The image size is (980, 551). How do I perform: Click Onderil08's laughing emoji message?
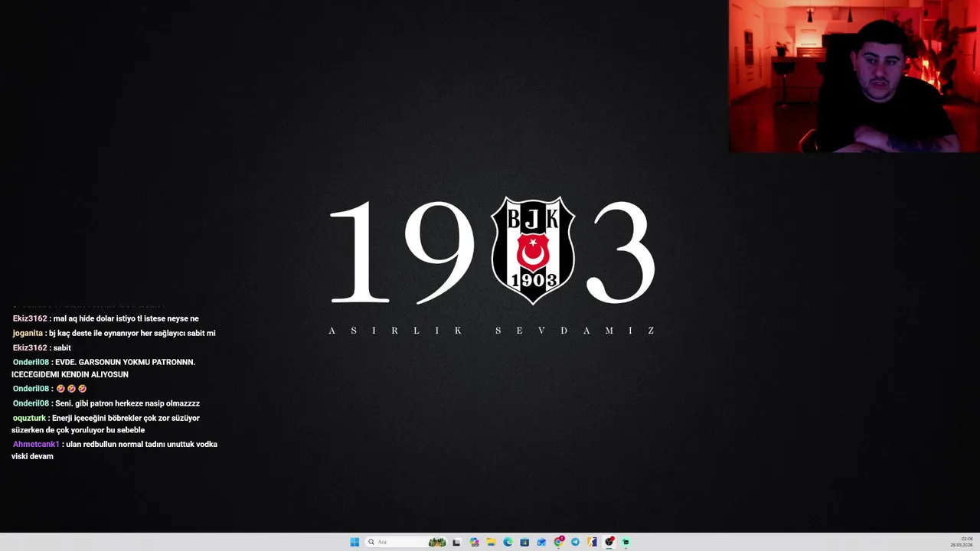71,389
